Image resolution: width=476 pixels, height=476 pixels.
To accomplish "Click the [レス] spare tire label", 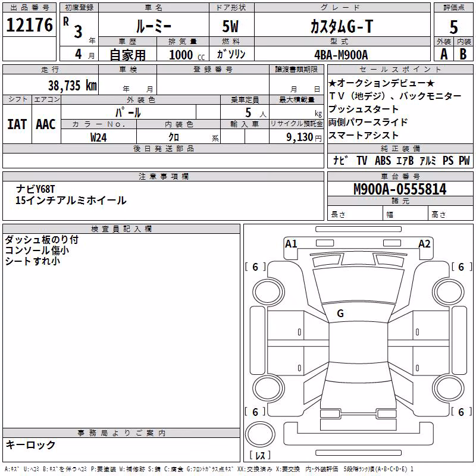I will (260, 455).
